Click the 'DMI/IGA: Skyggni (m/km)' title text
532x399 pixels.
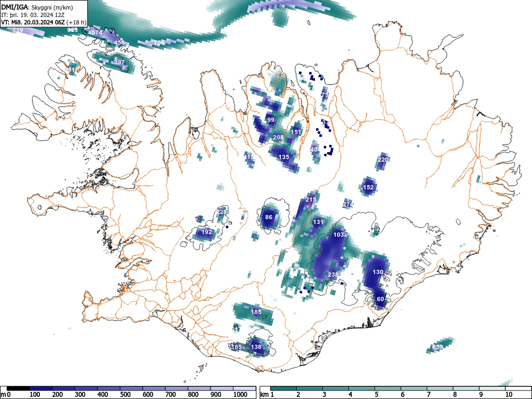pyautogui.click(x=37, y=7)
